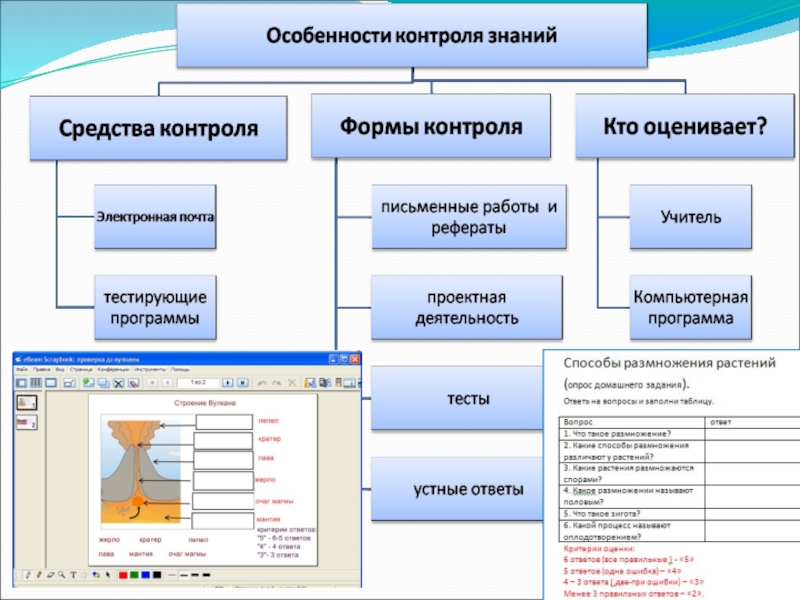Select the Highlighter tool
The image size is (800, 600).
point(39,575)
